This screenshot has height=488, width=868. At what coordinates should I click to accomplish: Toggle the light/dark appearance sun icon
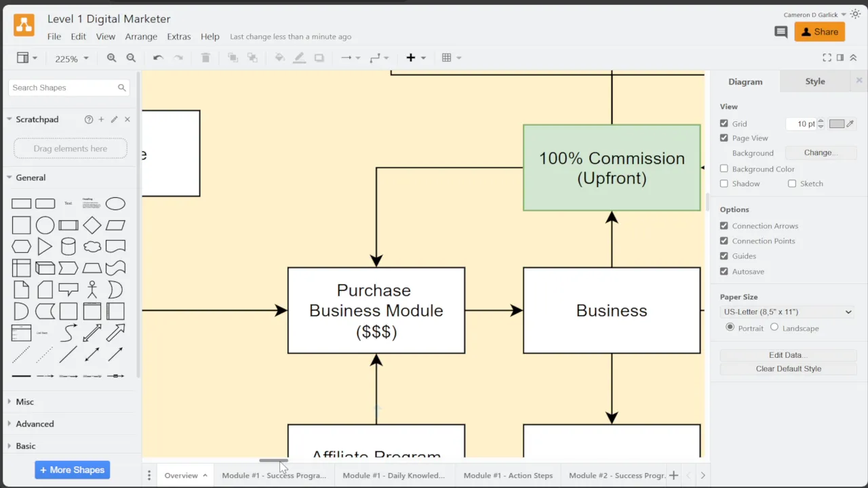click(855, 14)
